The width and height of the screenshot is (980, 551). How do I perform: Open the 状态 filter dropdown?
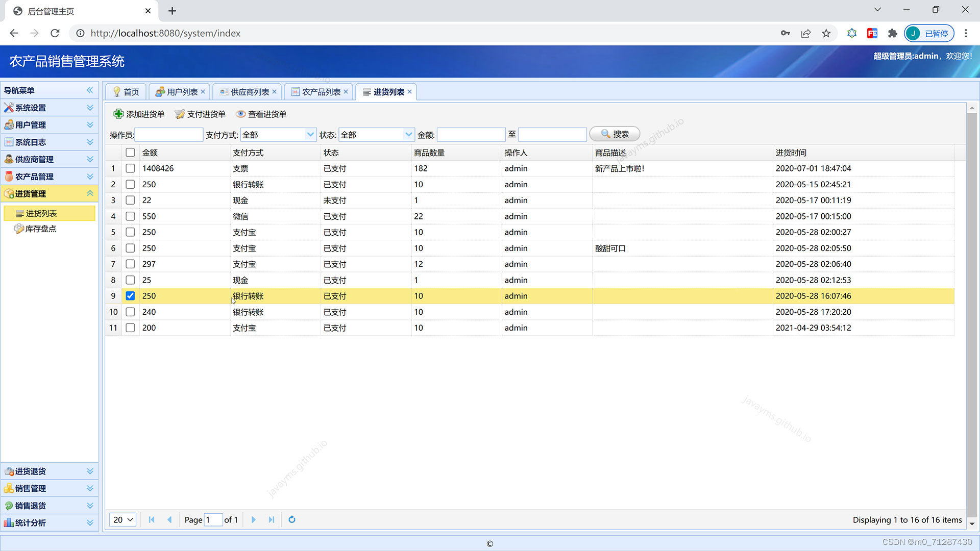tap(408, 135)
